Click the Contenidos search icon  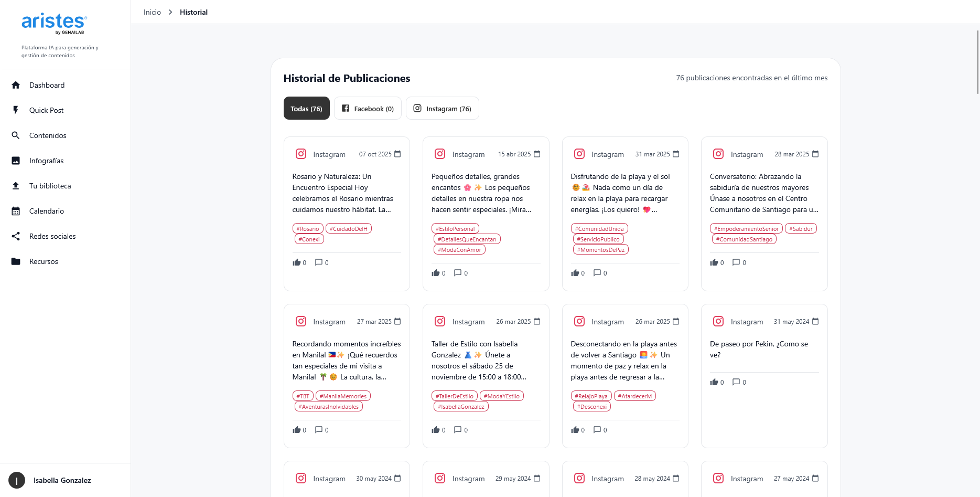[x=16, y=135]
